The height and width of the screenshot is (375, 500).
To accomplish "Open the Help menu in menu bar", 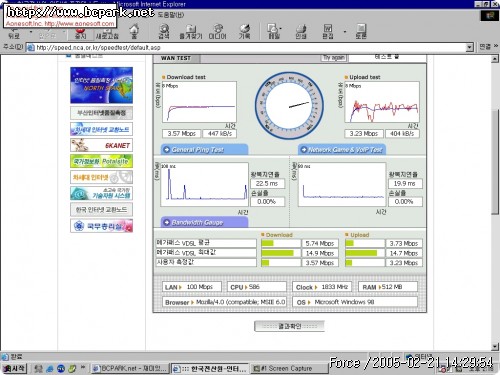I will tap(171, 15).
